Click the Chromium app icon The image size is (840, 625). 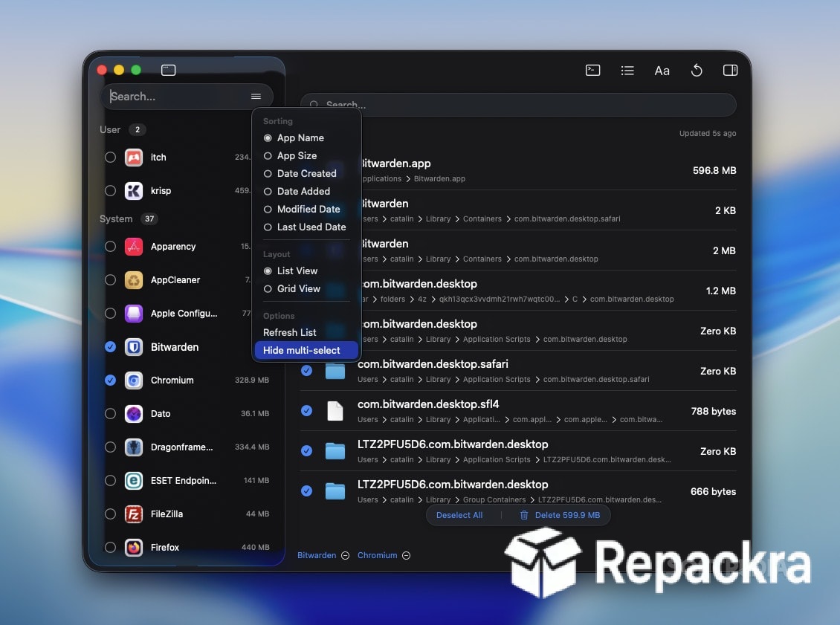pyautogui.click(x=134, y=380)
